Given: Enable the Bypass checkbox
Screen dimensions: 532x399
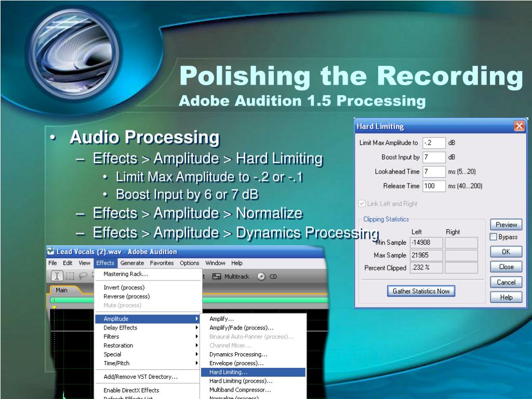Looking at the screenshot, I should 494,237.
